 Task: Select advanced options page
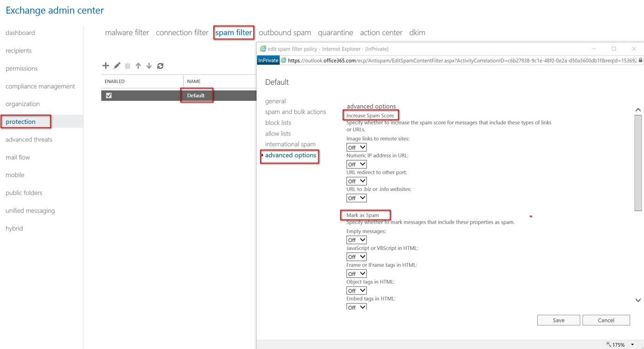[291, 155]
